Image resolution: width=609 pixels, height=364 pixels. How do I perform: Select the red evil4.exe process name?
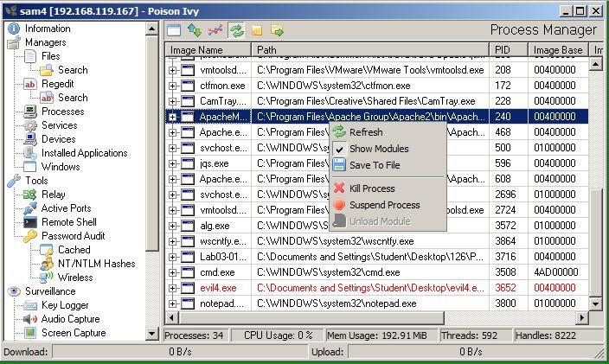pos(218,288)
